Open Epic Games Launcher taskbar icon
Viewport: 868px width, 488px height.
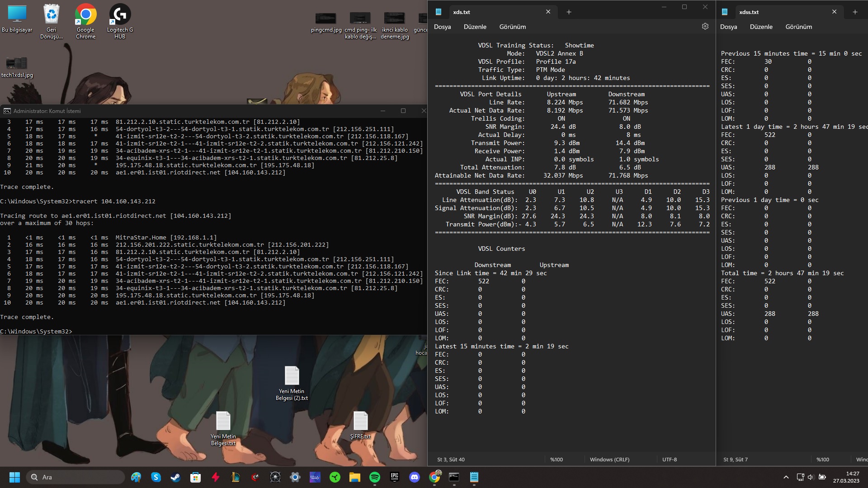[394, 477]
